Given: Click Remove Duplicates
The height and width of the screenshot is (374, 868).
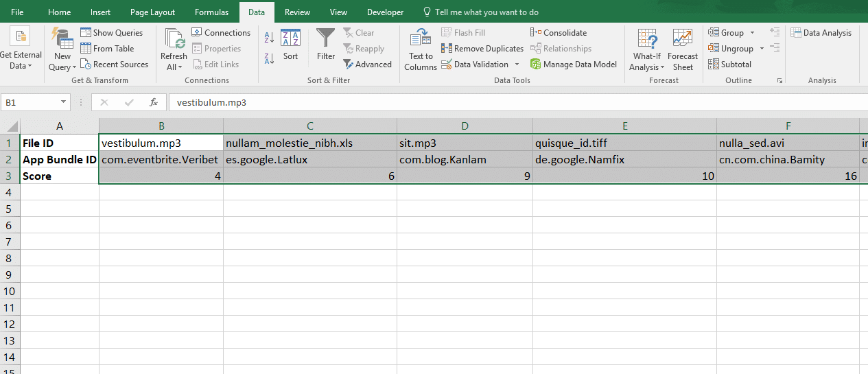Looking at the screenshot, I should pos(482,48).
